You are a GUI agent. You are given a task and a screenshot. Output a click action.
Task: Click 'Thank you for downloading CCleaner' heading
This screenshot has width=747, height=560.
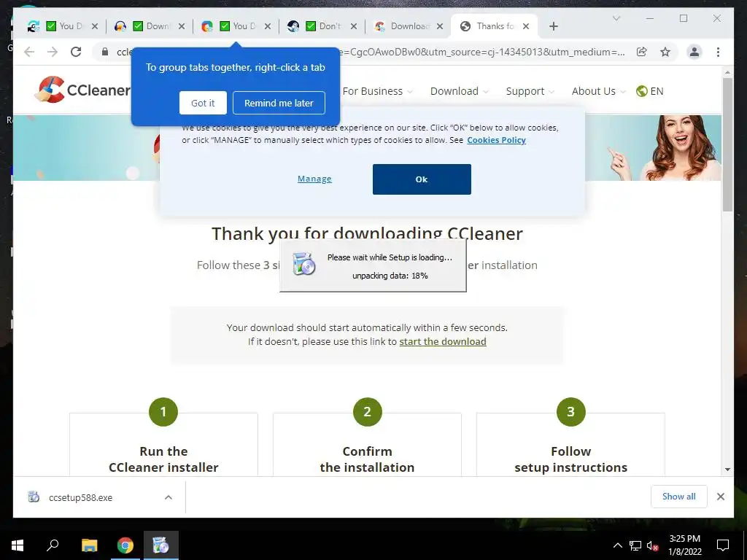(368, 233)
